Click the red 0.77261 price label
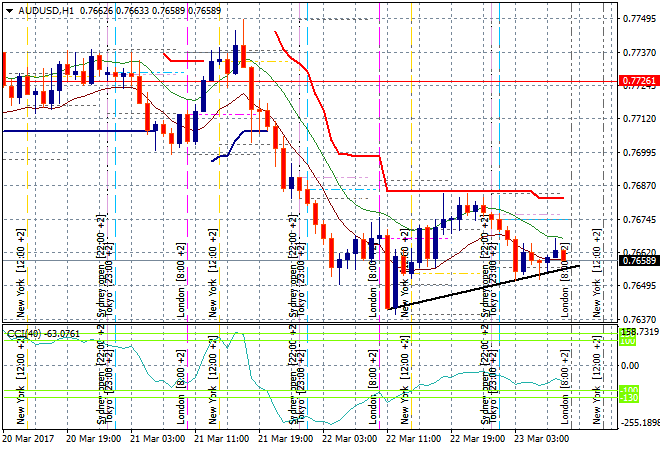The height and width of the screenshot is (450, 660). (638, 80)
